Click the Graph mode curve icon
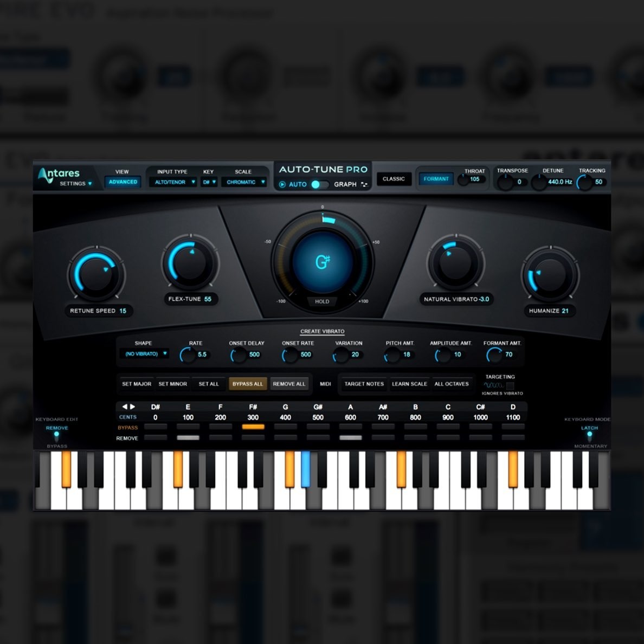644x644 pixels. tap(364, 184)
